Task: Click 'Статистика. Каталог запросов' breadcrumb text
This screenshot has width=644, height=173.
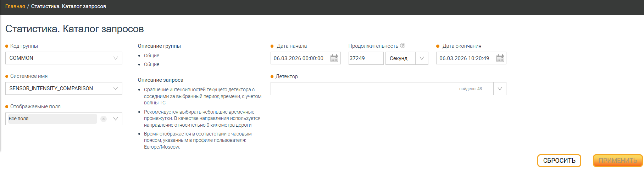Action: point(68,6)
